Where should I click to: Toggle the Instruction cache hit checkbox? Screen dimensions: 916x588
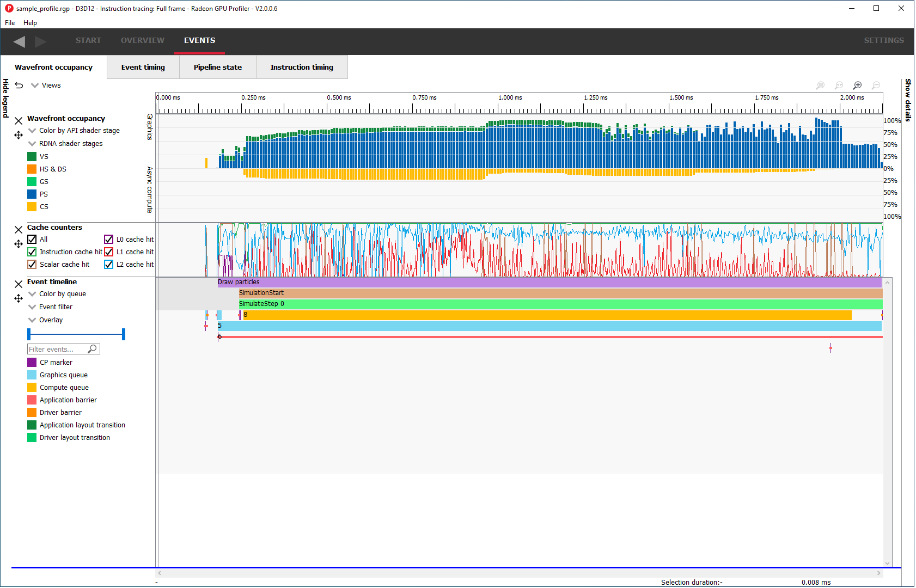(x=32, y=252)
